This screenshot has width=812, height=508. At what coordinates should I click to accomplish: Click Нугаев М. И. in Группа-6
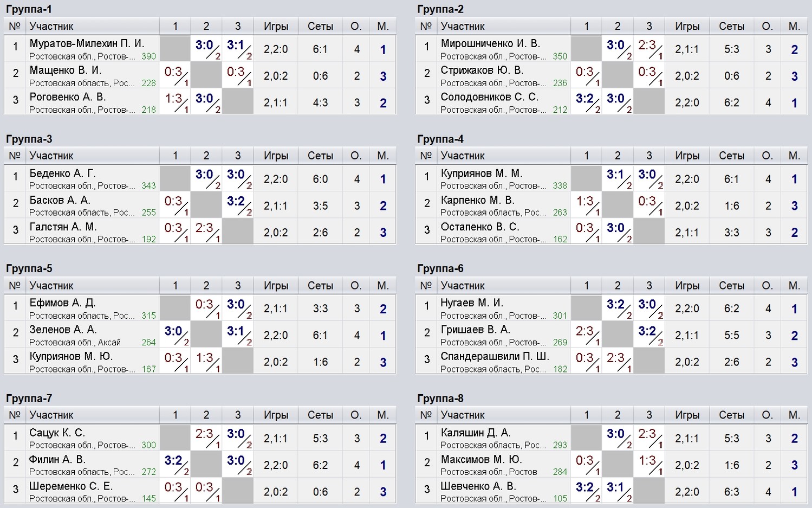[472, 303]
